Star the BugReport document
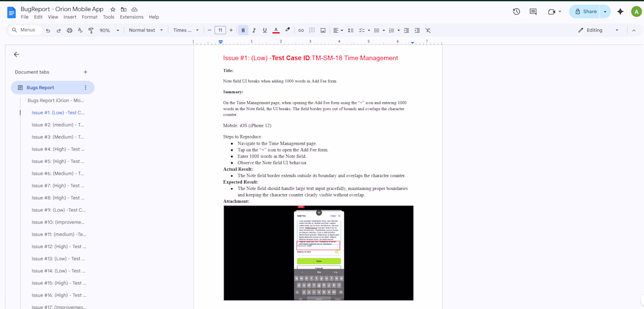 point(113,9)
